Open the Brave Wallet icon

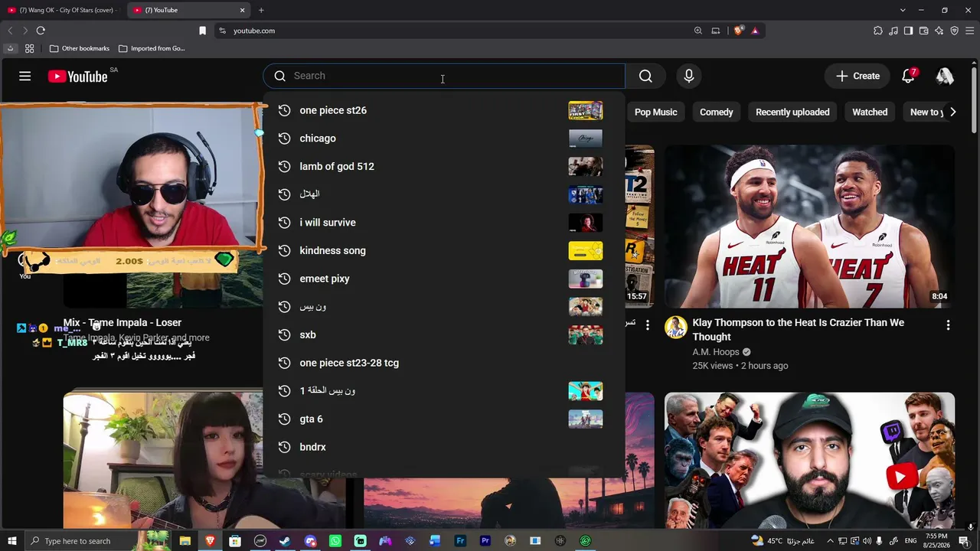(x=923, y=31)
